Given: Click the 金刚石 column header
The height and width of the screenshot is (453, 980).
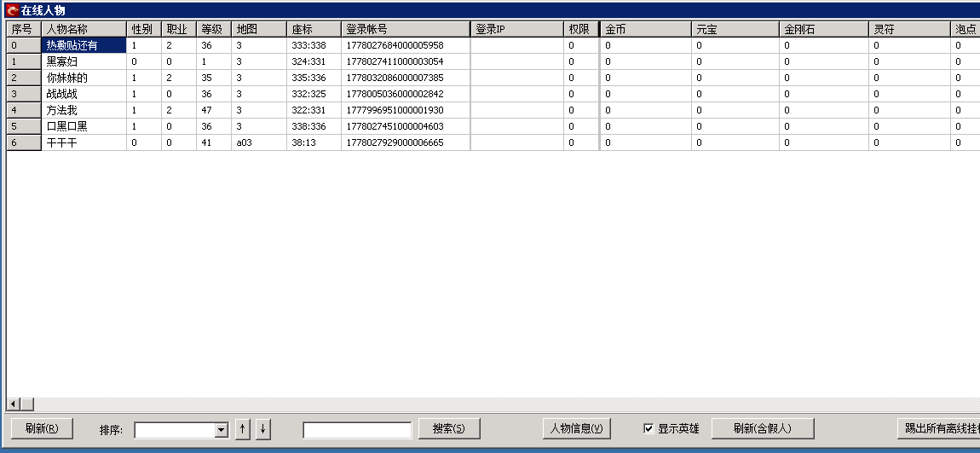Looking at the screenshot, I should [824, 29].
